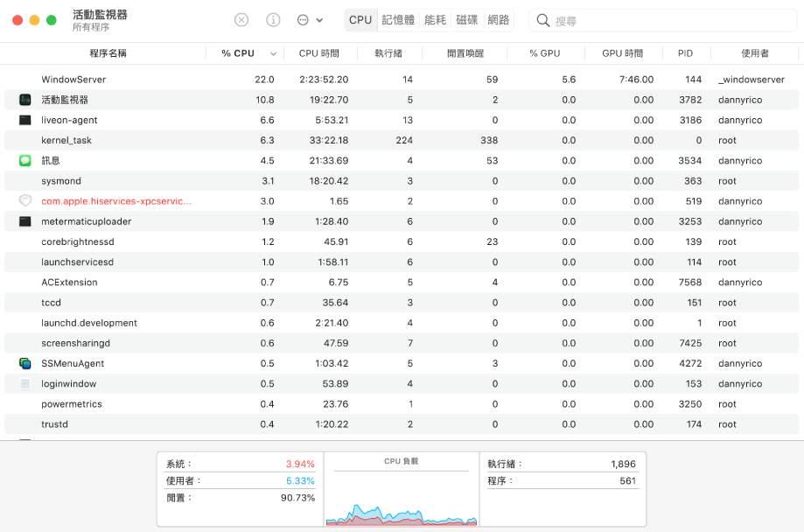The width and height of the screenshot is (804, 532).
Task: Switch to the 記憶體 tab
Action: click(x=398, y=20)
